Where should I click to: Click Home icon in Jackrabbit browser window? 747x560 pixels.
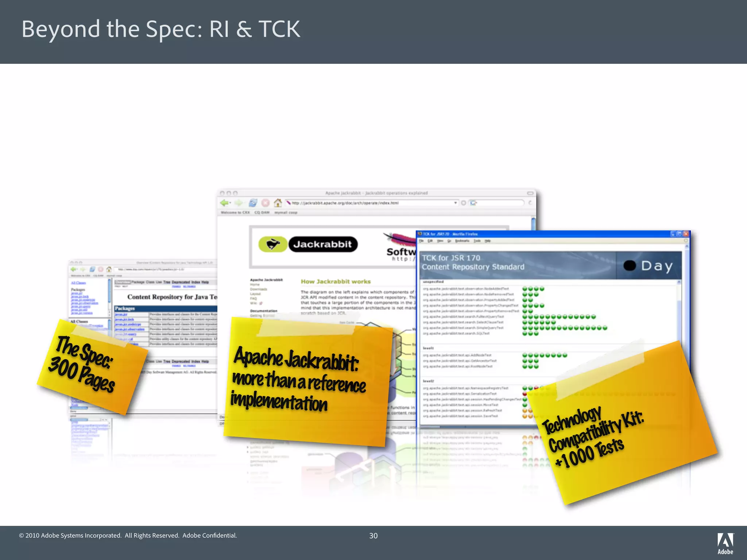[x=278, y=203]
